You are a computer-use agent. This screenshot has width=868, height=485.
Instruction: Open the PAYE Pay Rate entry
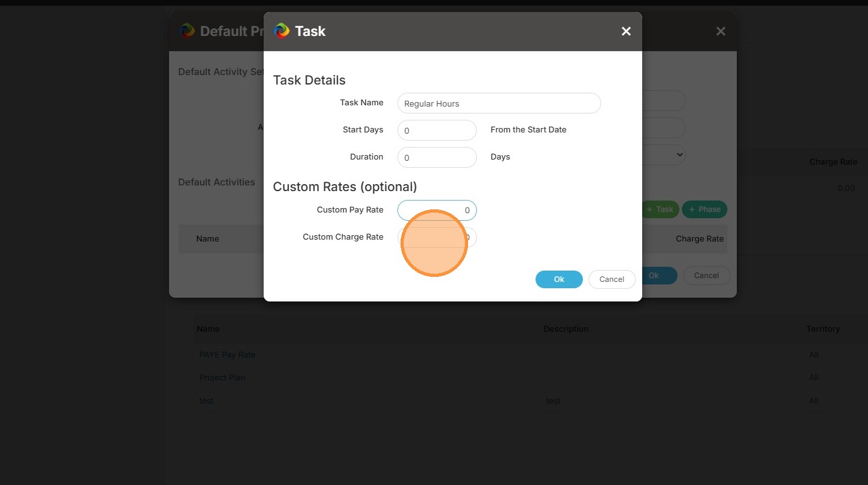click(227, 354)
